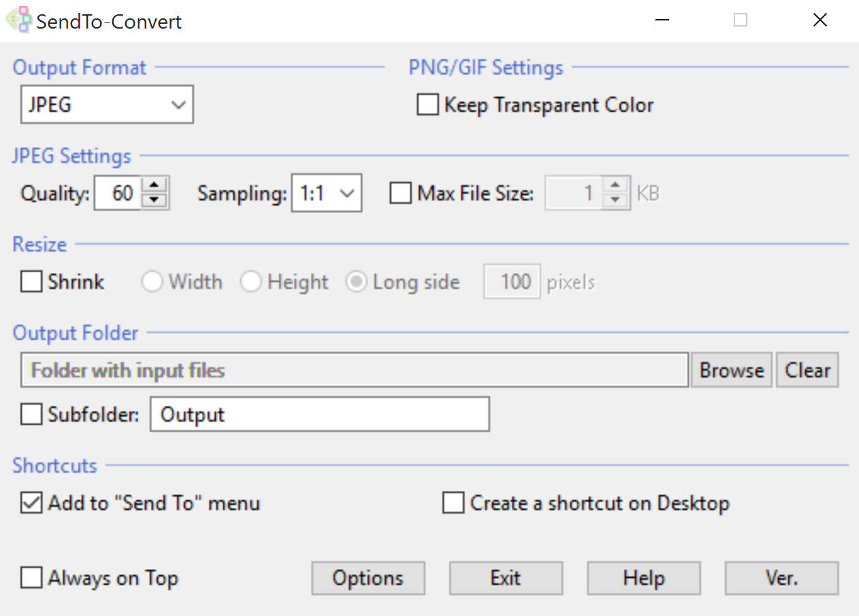The width and height of the screenshot is (859, 616).
Task: Toggle the Always on Top checkbox
Action: (x=31, y=578)
